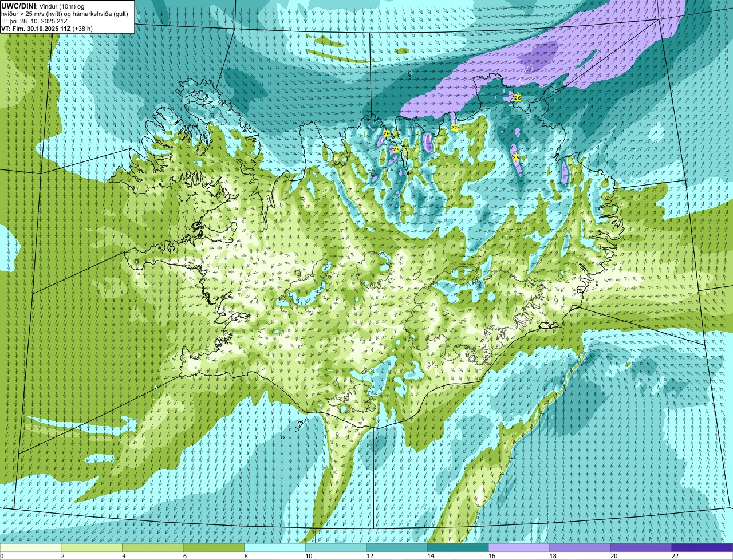Click the scale label "10"
The image size is (733, 560).
point(309,556)
